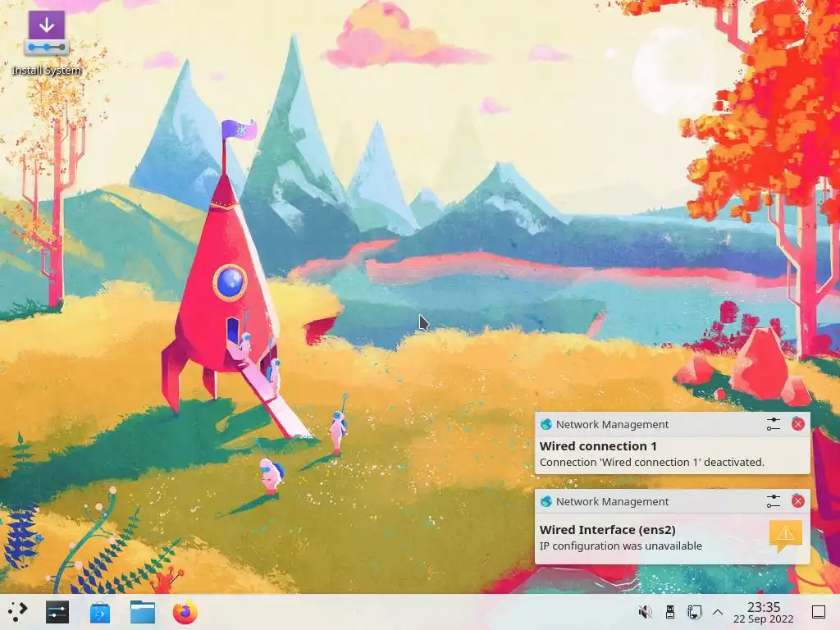Open the clock showing 23:35

[x=764, y=607]
